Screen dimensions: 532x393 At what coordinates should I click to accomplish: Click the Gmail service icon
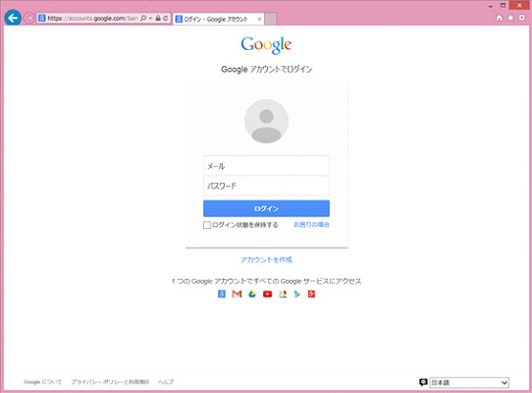[237, 294]
